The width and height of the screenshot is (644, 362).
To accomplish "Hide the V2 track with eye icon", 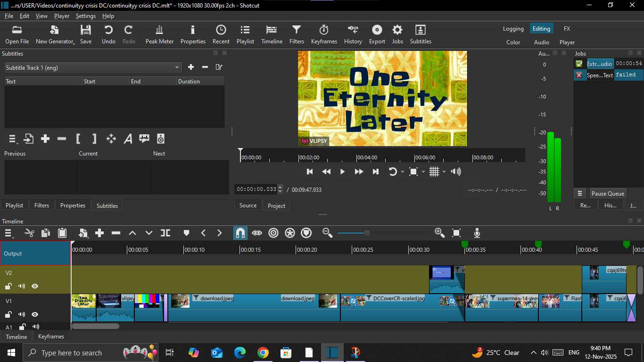I will (x=35, y=286).
